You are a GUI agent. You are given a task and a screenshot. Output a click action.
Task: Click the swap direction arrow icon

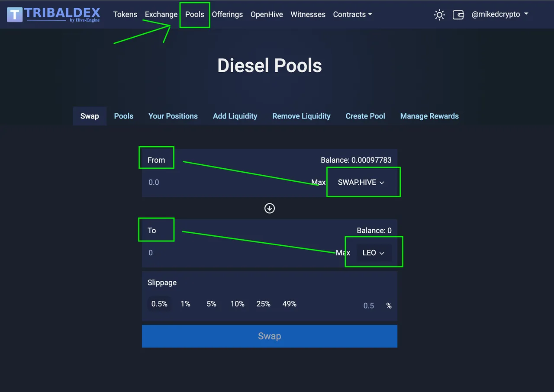point(270,208)
